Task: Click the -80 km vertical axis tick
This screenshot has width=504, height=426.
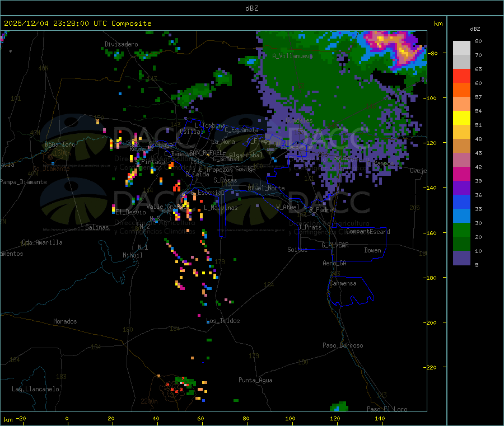Action: click(432, 53)
